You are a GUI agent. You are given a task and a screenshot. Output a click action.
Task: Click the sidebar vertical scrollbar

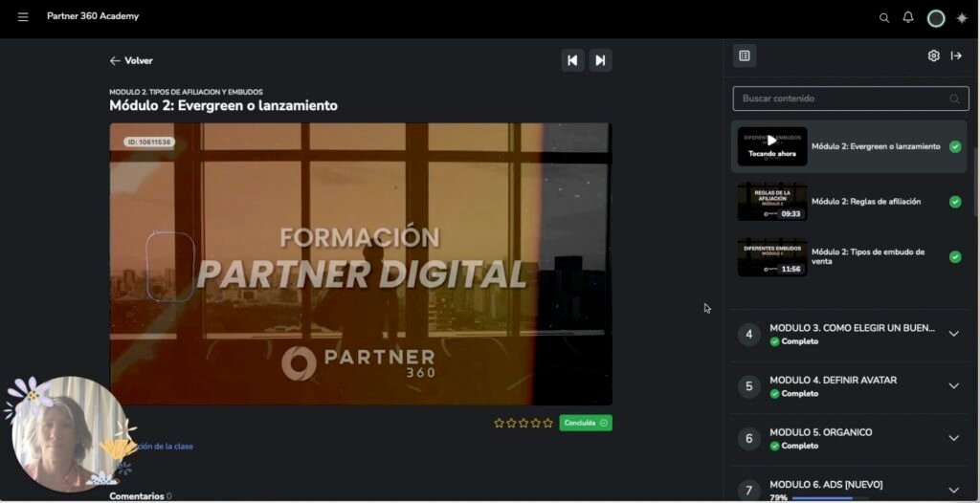975,181
